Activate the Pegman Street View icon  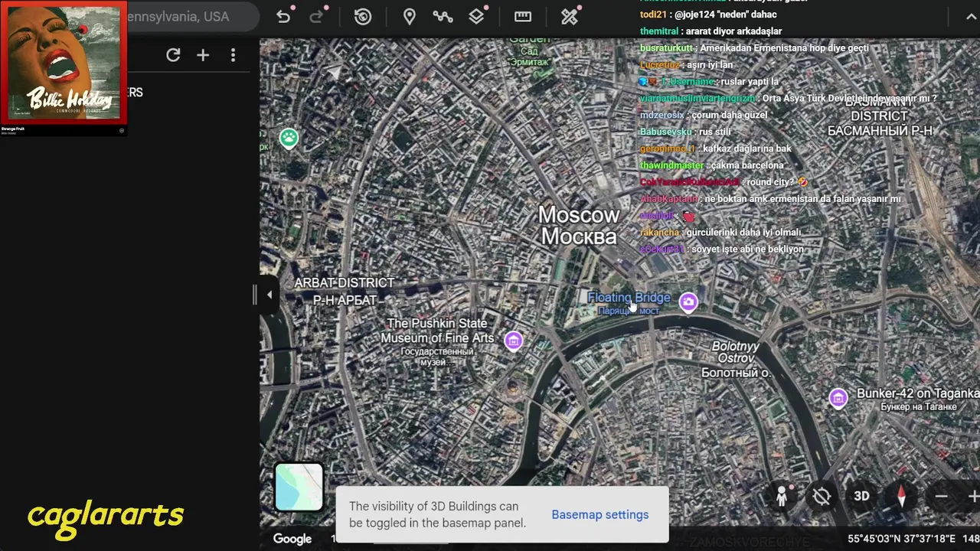(782, 497)
